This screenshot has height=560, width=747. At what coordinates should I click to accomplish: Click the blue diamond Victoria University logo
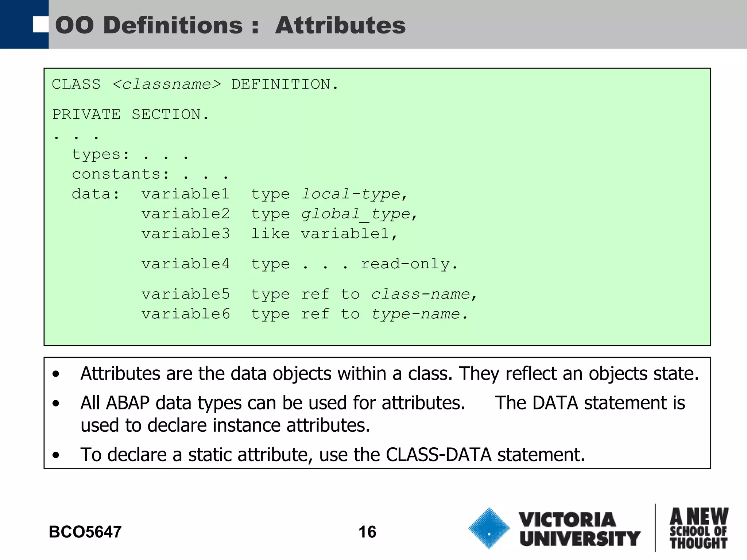coord(489,528)
